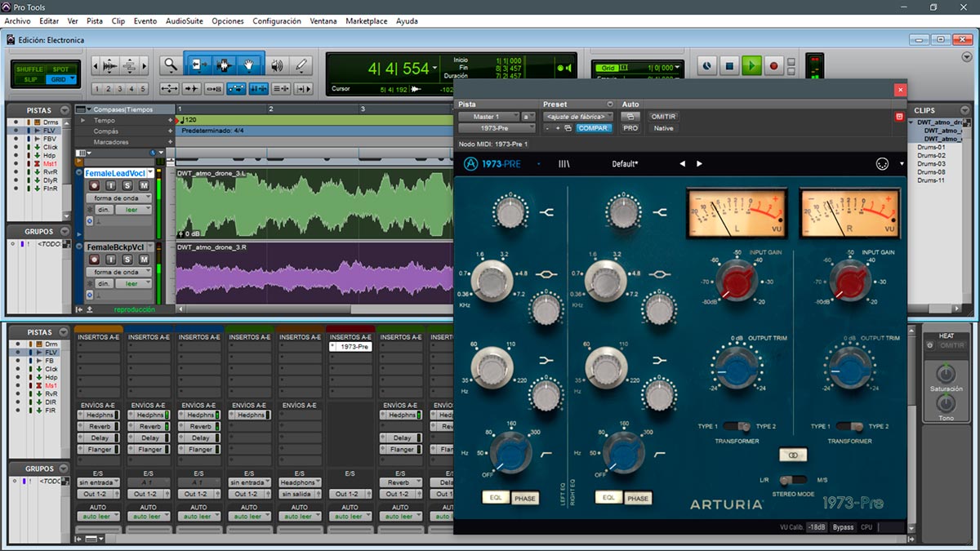Click the stereo link button below transformers
The height and width of the screenshot is (551, 980).
792,455
